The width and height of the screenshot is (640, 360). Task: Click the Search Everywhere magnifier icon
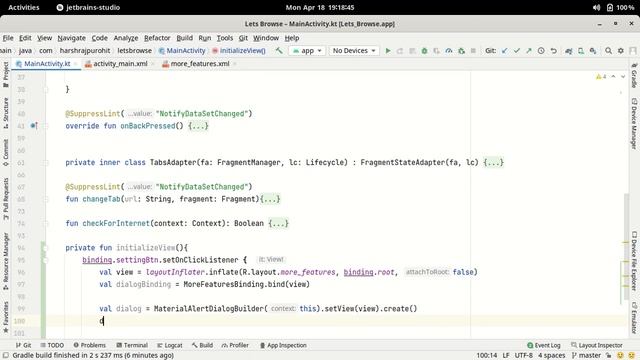tap(608, 51)
